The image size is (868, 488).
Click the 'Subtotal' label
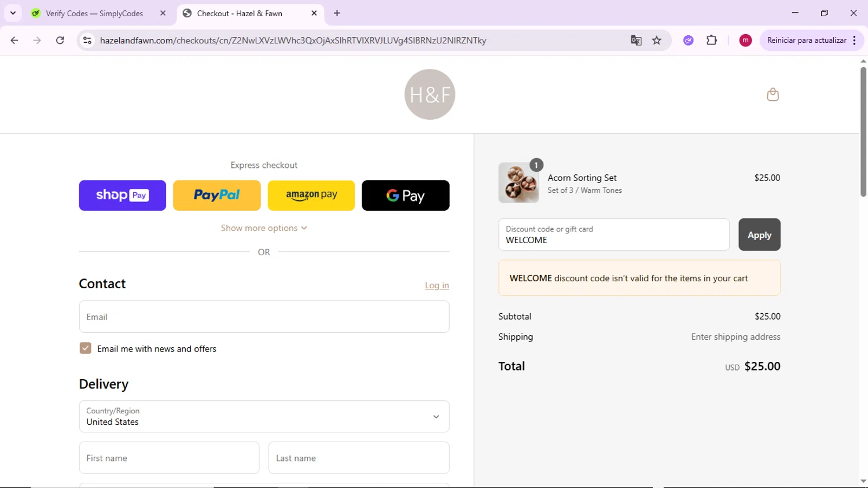tap(514, 317)
